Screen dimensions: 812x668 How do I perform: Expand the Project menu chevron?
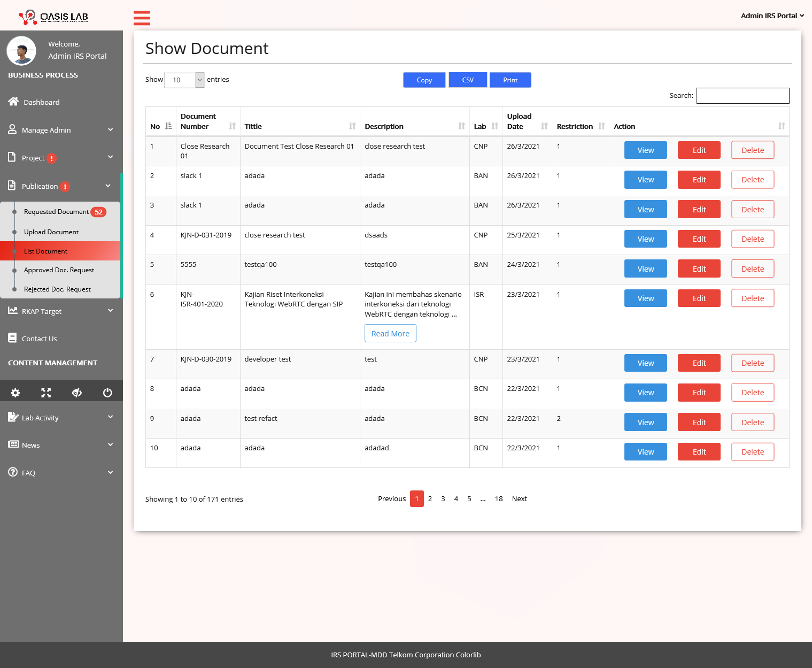(x=110, y=157)
